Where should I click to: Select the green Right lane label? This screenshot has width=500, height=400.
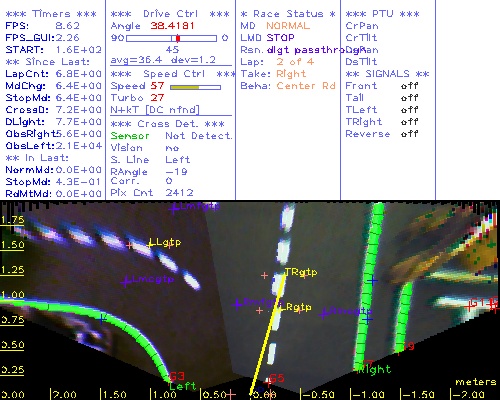(x=374, y=370)
